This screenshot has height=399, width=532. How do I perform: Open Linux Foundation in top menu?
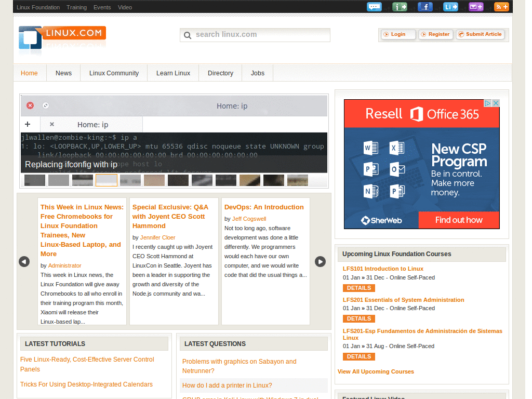click(x=38, y=7)
